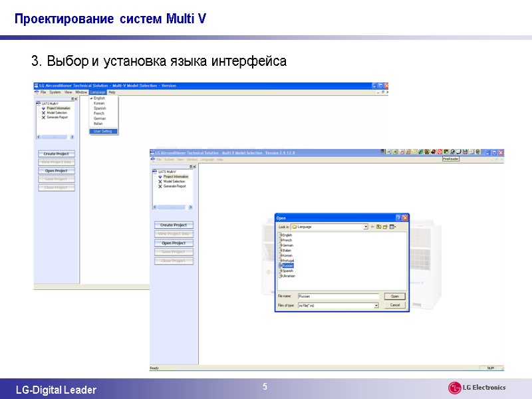Viewport: 532px width, 399px height.
Task: Click the Generate Report X icon
Action: tap(43, 118)
